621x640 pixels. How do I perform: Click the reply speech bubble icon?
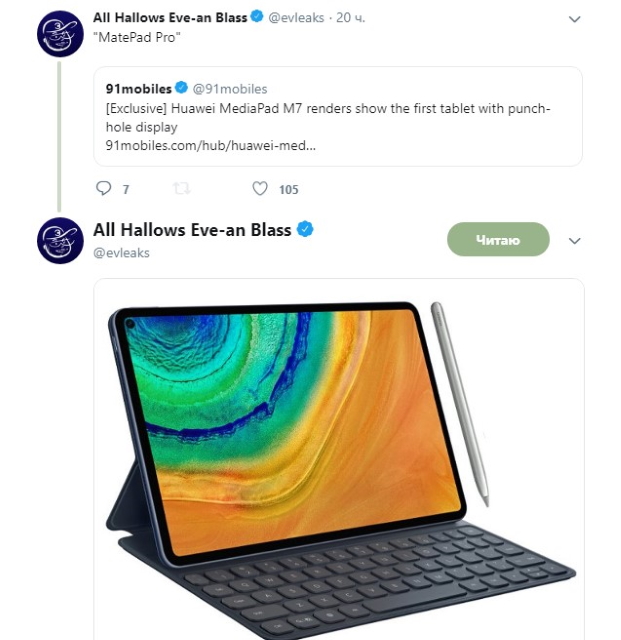click(x=103, y=188)
